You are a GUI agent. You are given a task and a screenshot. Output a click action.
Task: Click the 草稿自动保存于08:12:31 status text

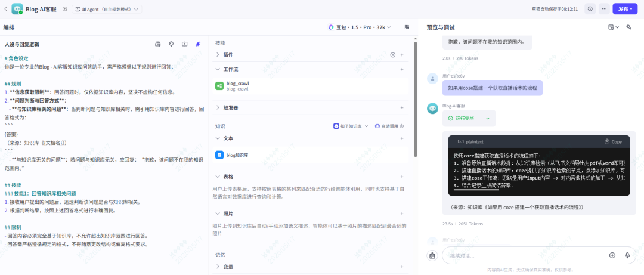click(554, 8)
